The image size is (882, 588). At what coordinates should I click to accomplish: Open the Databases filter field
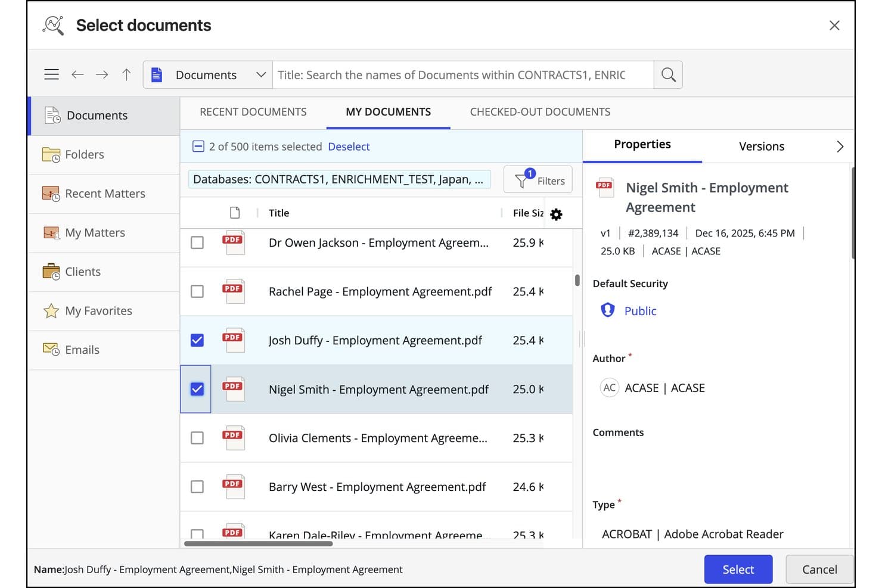tap(339, 179)
